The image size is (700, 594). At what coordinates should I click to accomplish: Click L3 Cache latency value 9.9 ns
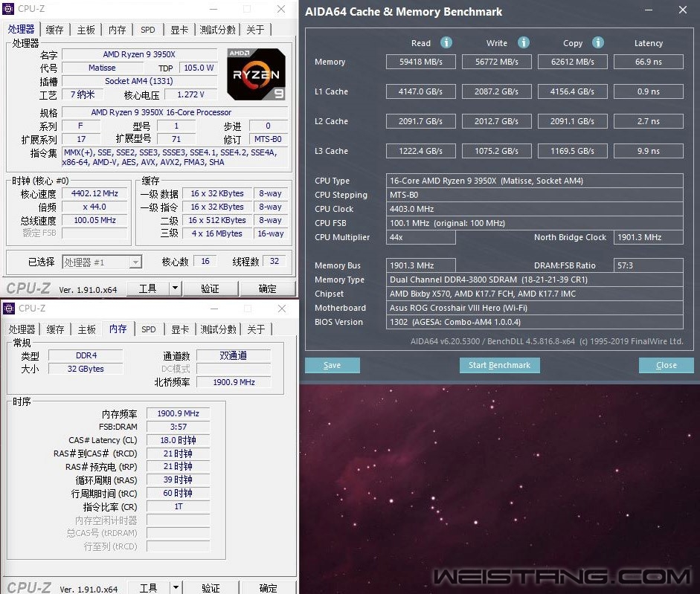(x=648, y=151)
